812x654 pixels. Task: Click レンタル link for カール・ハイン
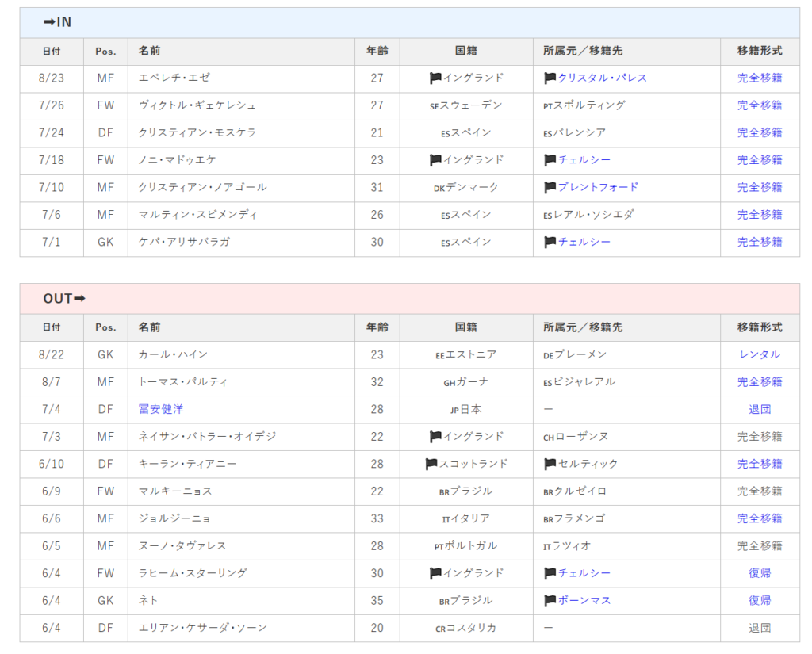tap(759, 354)
